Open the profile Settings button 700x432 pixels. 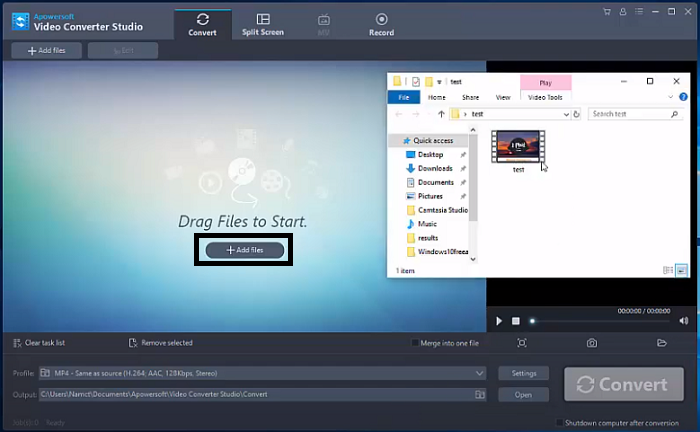(524, 373)
